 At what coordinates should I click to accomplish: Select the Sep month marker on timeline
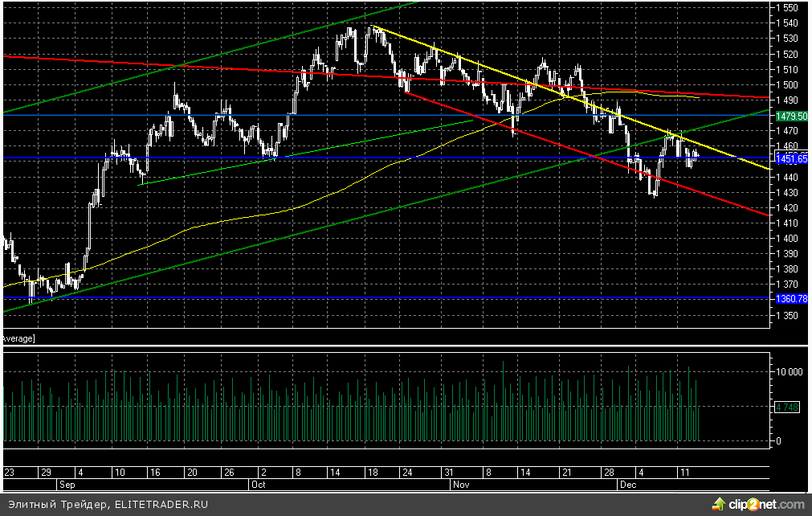click(x=68, y=485)
